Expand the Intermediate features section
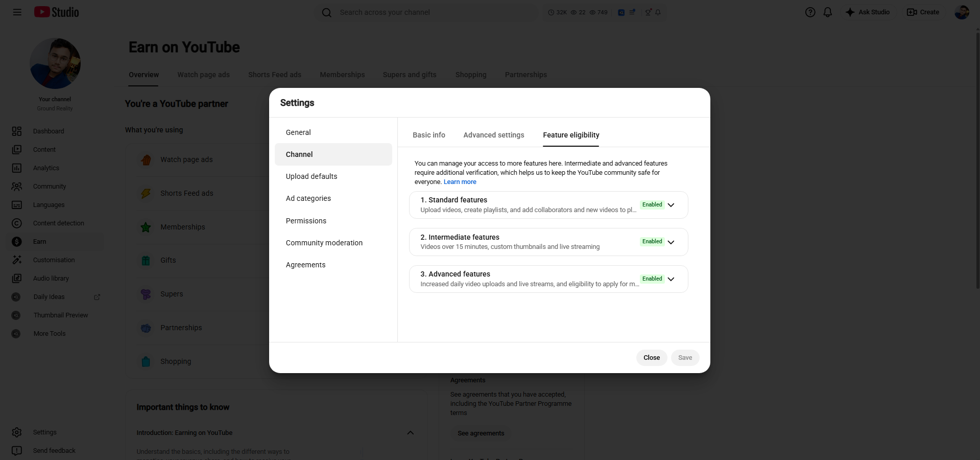980x460 pixels. 671,242
